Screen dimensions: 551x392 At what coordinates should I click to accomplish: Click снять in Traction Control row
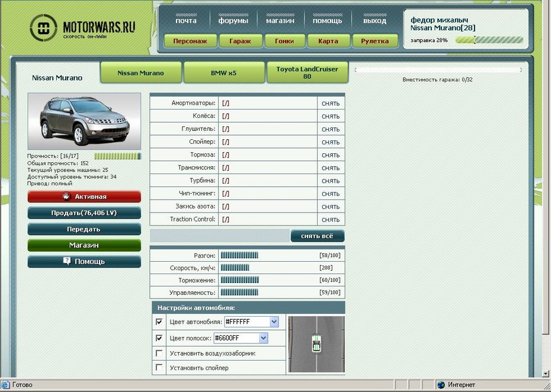pos(331,220)
